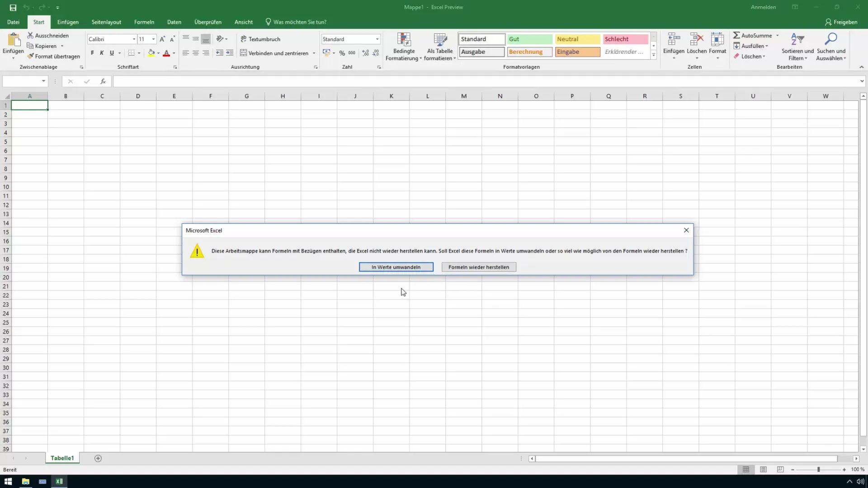Open Sortieren und Filtern
The height and width of the screenshot is (488, 868).
coord(797,47)
